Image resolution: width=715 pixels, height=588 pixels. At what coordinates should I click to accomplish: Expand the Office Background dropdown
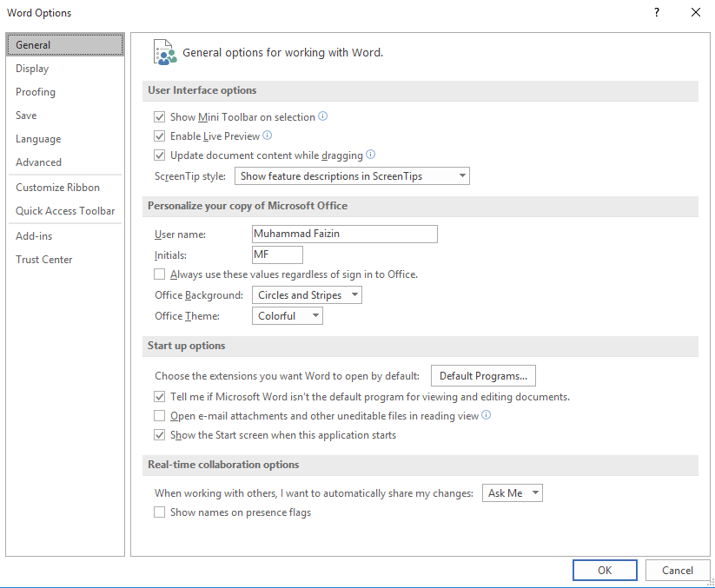(307, 295)
